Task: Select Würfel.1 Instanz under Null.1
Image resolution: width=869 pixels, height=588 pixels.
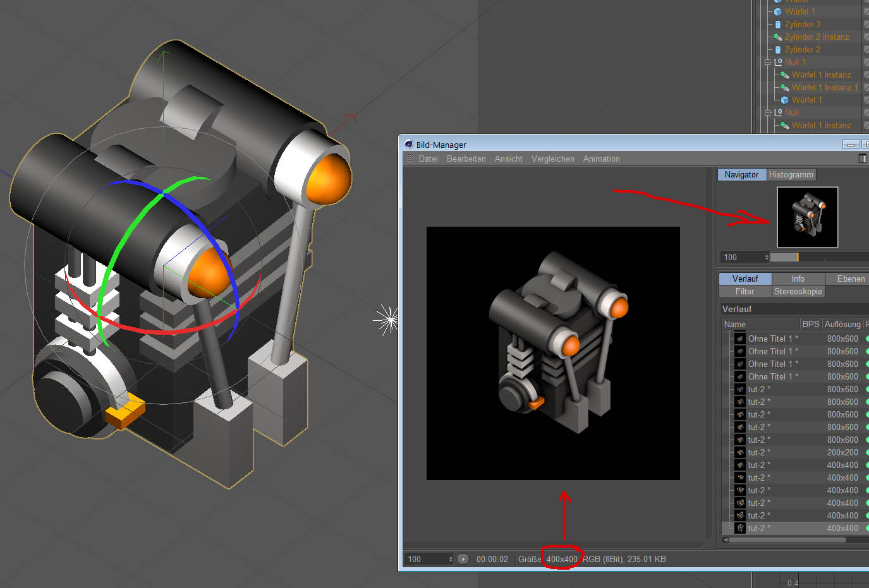Action: (821, 75)
